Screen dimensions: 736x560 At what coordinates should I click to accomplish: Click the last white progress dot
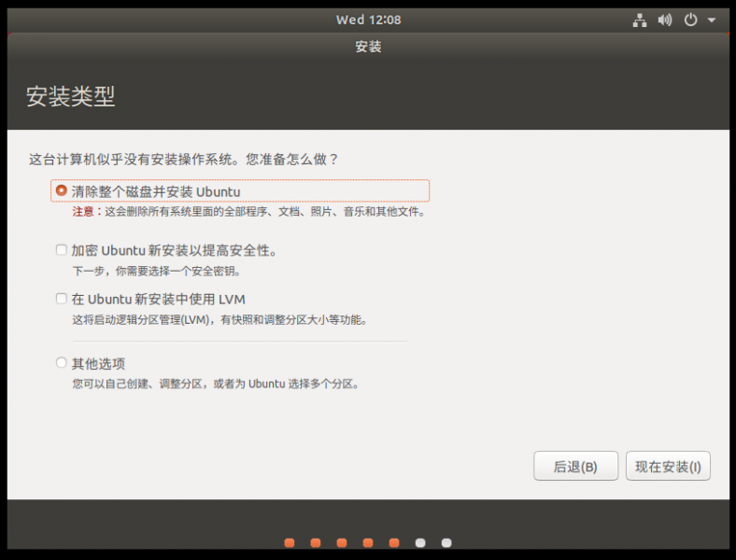[x=446, y=542]
